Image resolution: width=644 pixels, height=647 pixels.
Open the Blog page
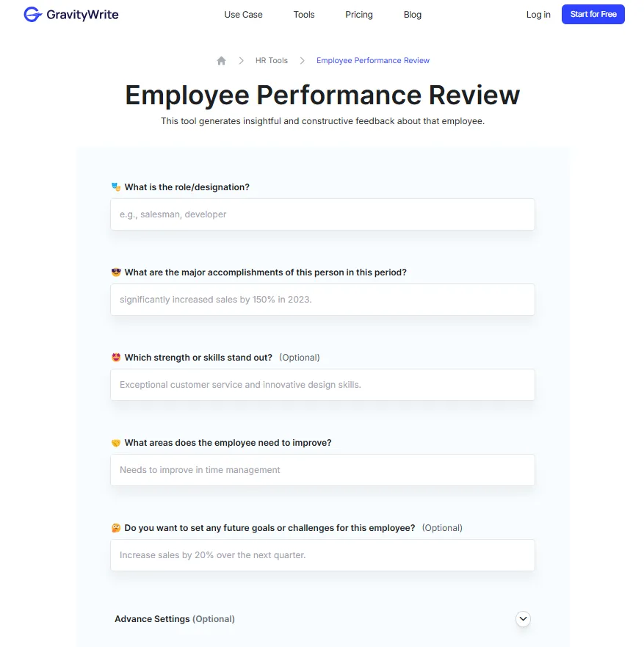(x=413, y=15)
